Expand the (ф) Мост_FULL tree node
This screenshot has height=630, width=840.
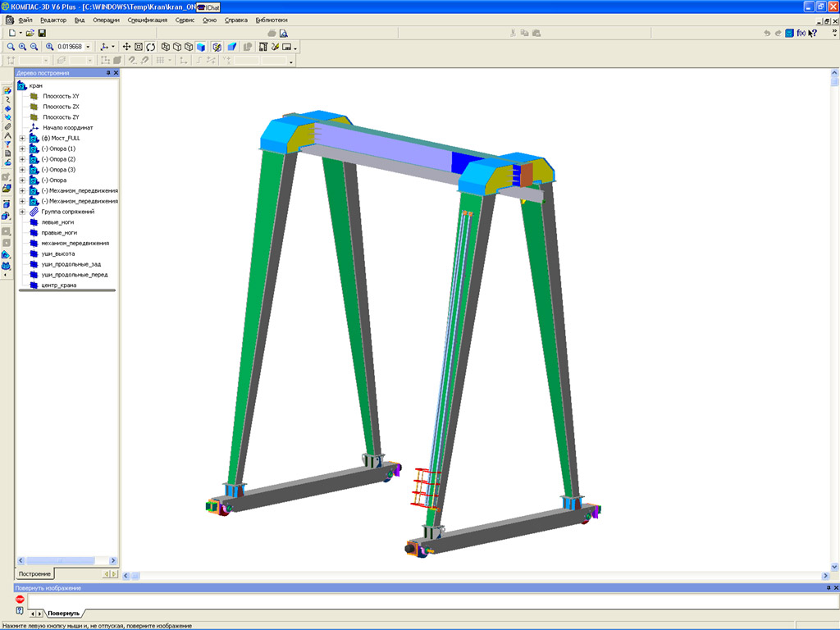(x=22, y=139)
